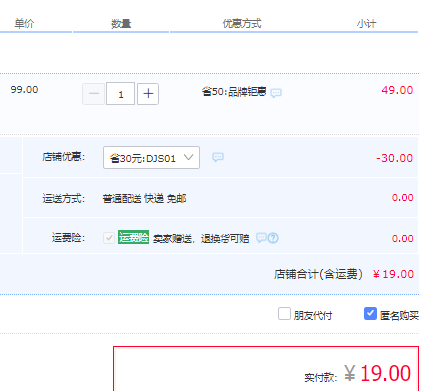Click the question mark help icon for 运费险
This screenshot has width=422, height=391.
[x=273, y=238]
